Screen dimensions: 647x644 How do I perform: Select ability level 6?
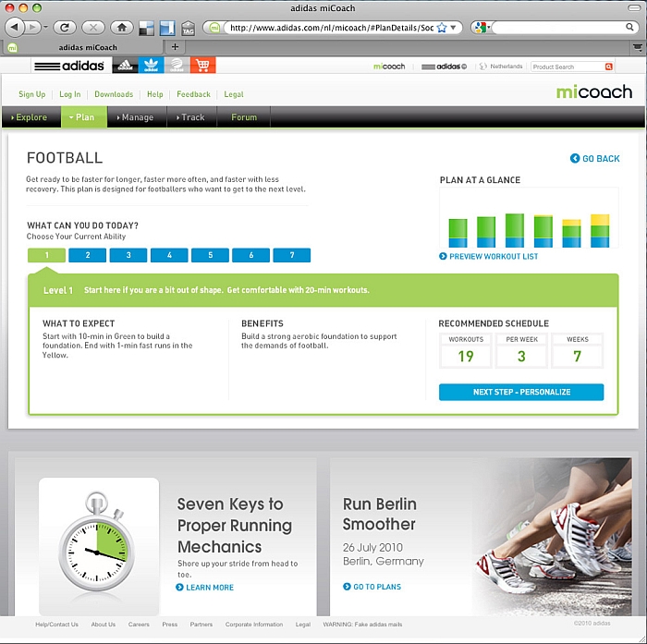(x=250, y=255)
